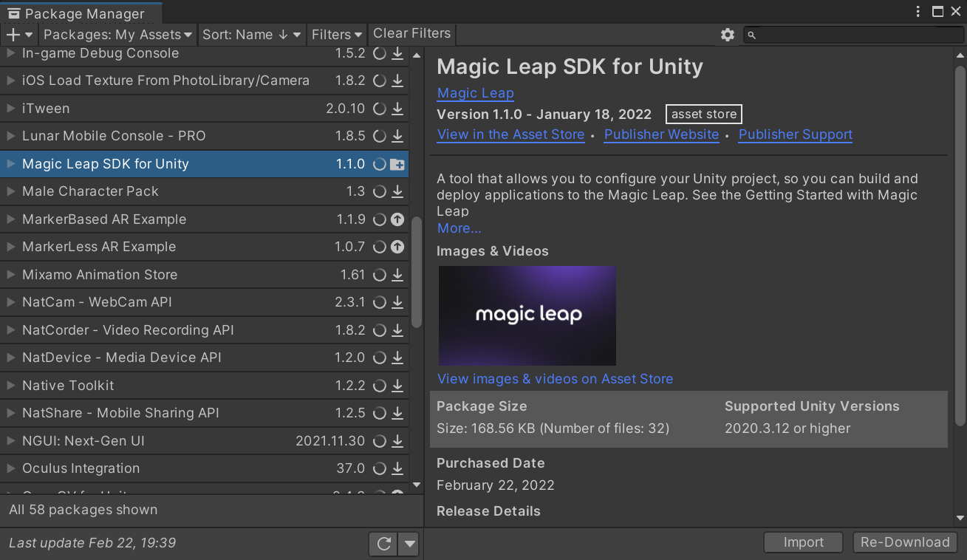Download the Male Character Pack

[397, 191]
